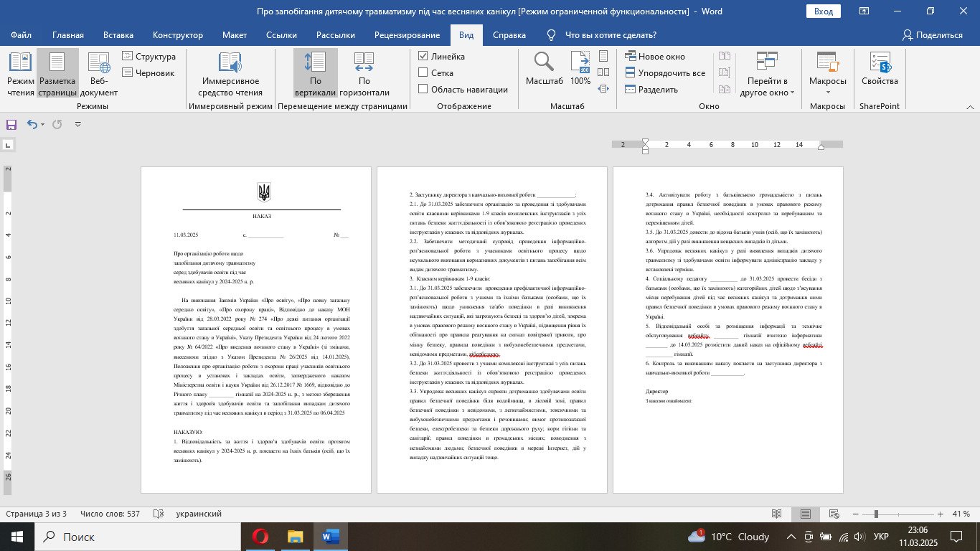The width and height of the screenshot is (980, 551).
Task: Click Упорядочить все windows
Action: point(665,73)
